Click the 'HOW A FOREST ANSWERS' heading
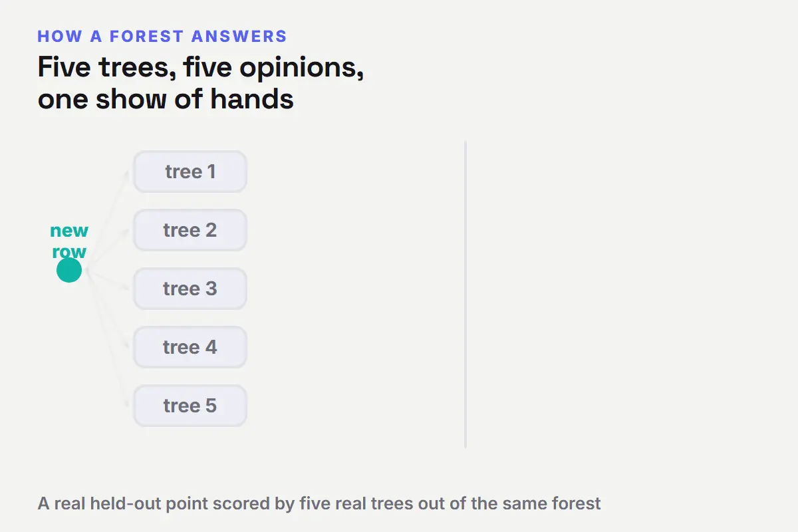Viewport: 798px width, 532px height. coord(162,36)
